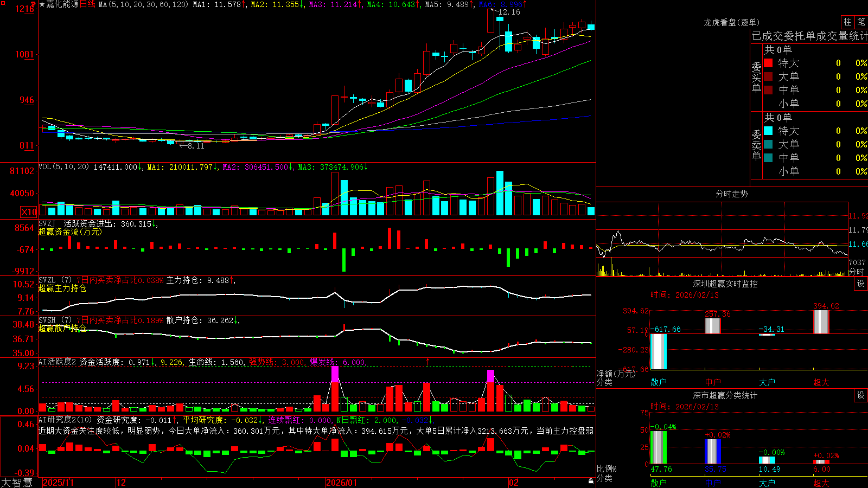This screenshot has height=488, width=868.
Task: Click the 超赢主力持仓 label
Action: (62, 288)
